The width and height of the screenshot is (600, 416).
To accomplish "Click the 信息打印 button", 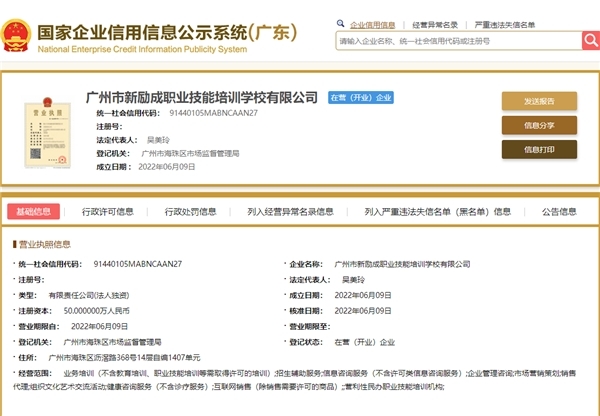I will point(539,150).
